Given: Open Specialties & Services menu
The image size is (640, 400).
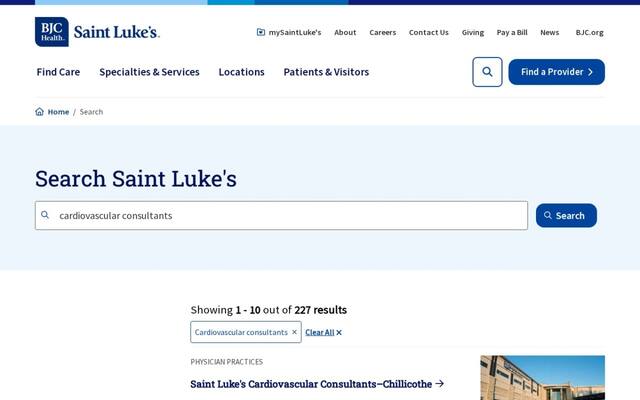Looking at the screenshot, I should point(149,72).
